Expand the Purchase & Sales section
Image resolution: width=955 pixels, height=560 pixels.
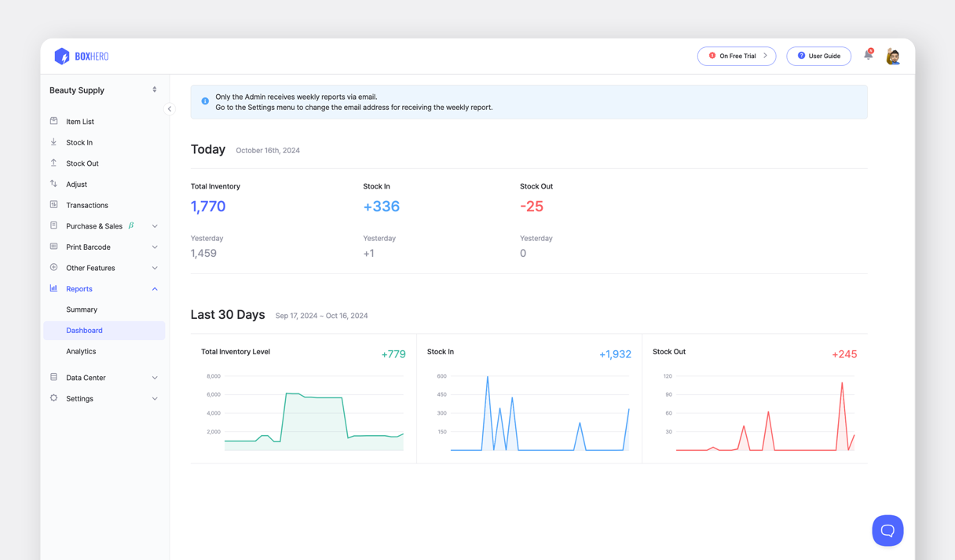155,225
